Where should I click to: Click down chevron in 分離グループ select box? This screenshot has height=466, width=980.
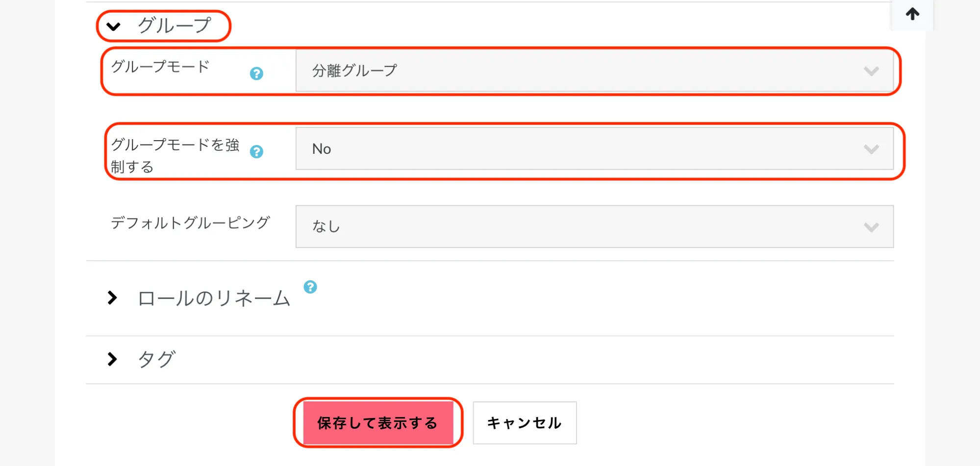(871, 72)
